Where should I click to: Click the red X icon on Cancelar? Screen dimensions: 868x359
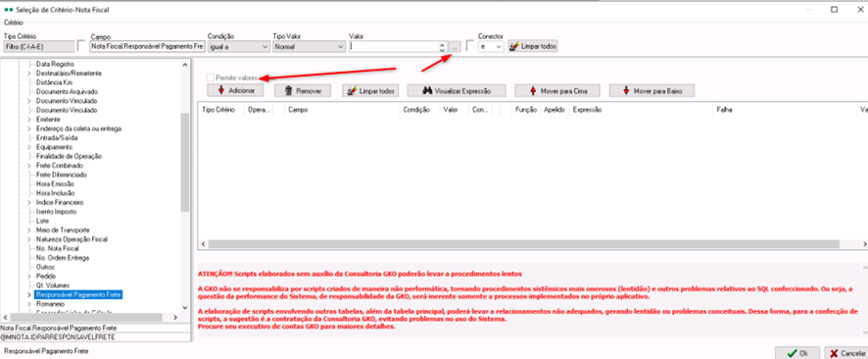pyautogui.click(x=835, y=353)
